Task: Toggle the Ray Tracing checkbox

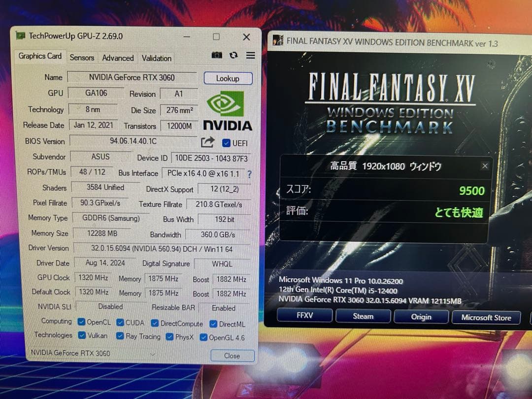Action: coord(120,336)
